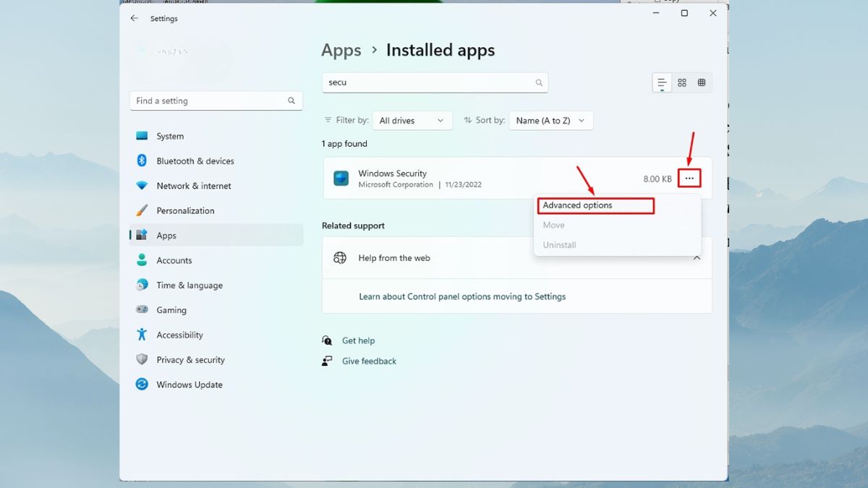Screen dimensions: 868x488
Task: Click the Apps breadcrumb link
Action: pos(341,51)
